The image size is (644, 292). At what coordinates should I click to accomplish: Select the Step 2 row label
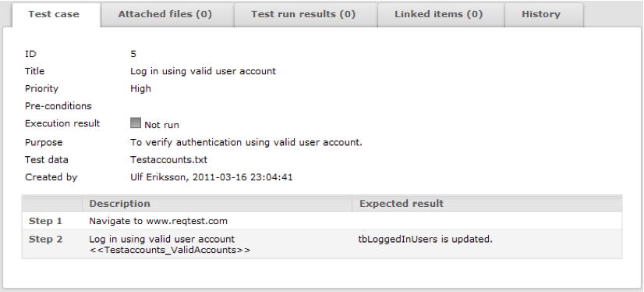coord(45,240)
